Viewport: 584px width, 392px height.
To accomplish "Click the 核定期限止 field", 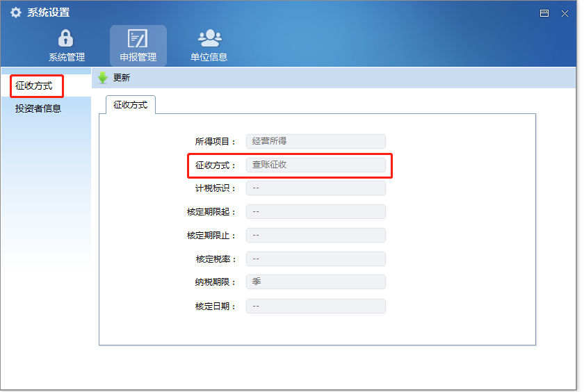I will [316, 236].
